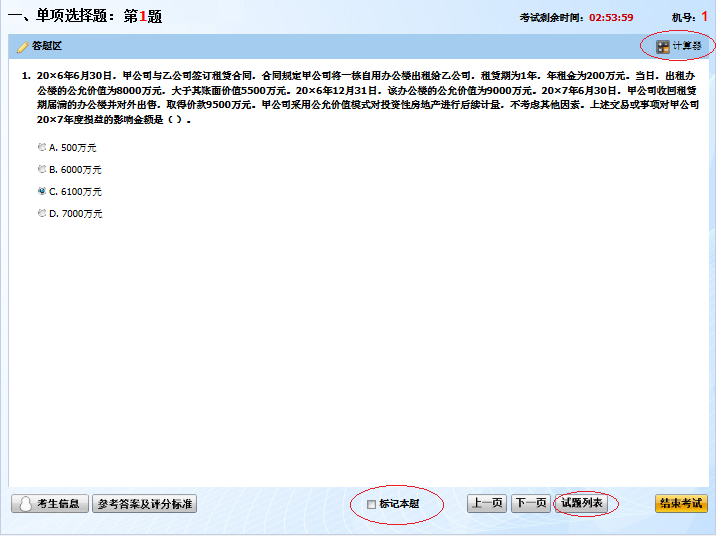Open the 计算器 calculator tool icon
The image size is (716, 536).
[x=663, y=46]
